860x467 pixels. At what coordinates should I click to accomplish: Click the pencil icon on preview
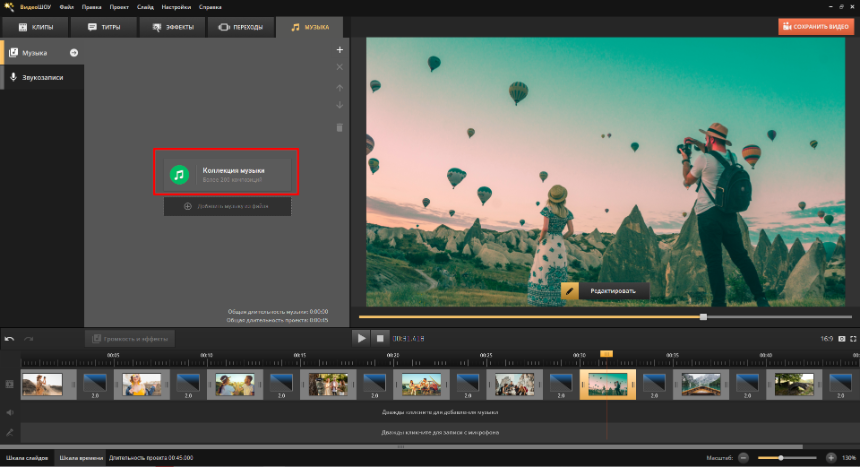point(569,291)
